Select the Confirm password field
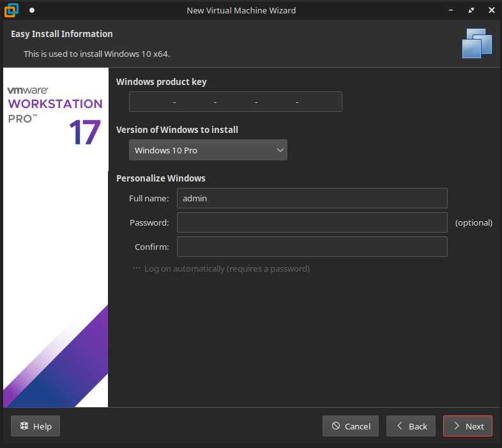This screenshot has height=448, width=502. coord(312,247)
